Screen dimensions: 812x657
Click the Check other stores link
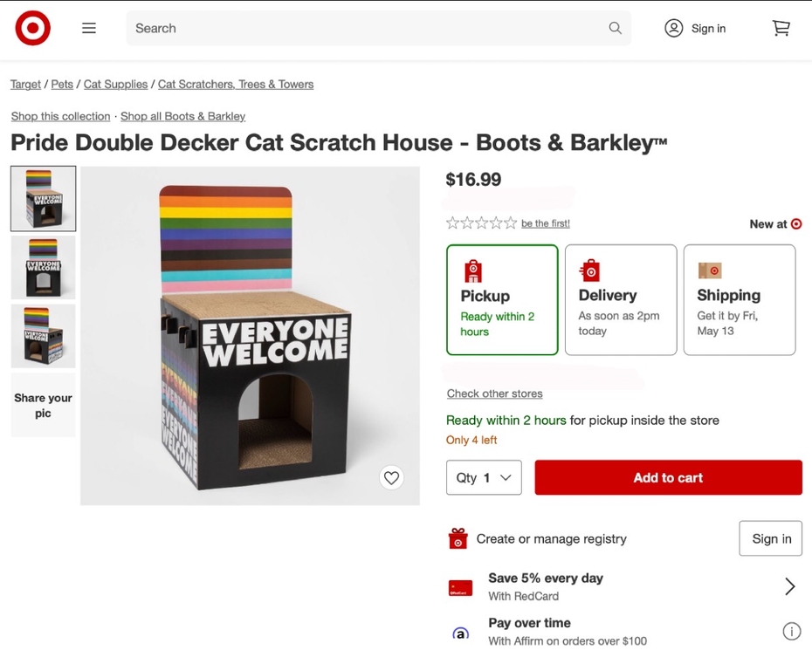point(494,394)
